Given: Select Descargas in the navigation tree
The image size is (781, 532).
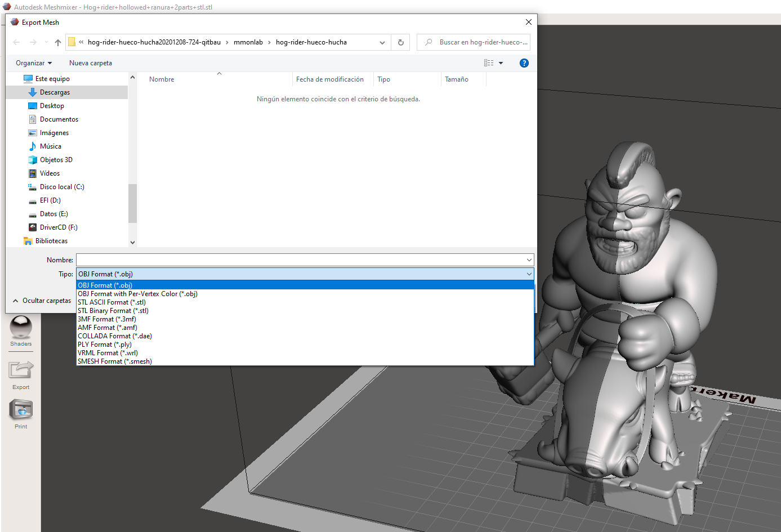Looking at the screenshot, I should click(55, 92).
